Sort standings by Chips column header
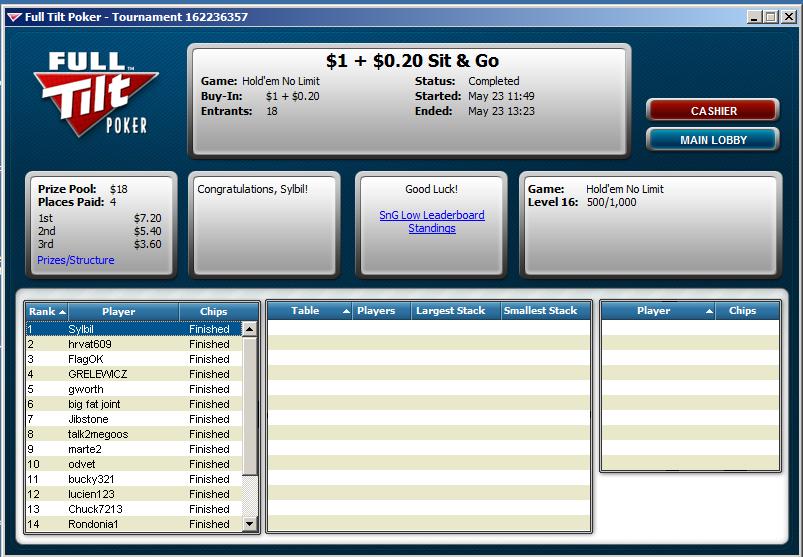The height and width of the screenshot is (557, 803). click(x=219, y=311)
